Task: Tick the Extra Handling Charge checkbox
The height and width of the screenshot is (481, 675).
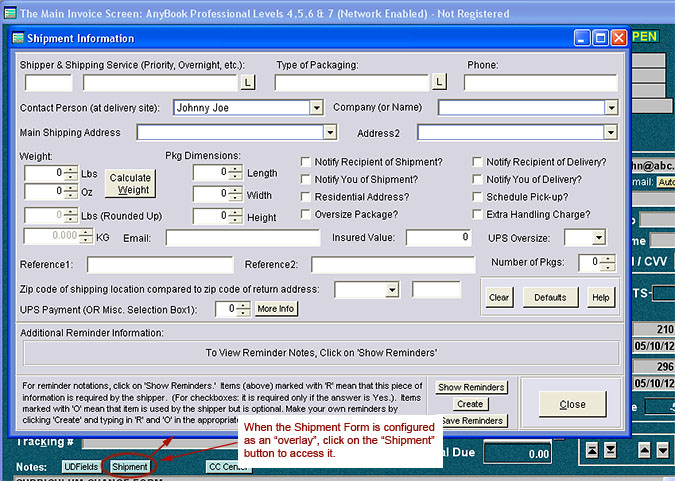Action: (x=477, y=214)
